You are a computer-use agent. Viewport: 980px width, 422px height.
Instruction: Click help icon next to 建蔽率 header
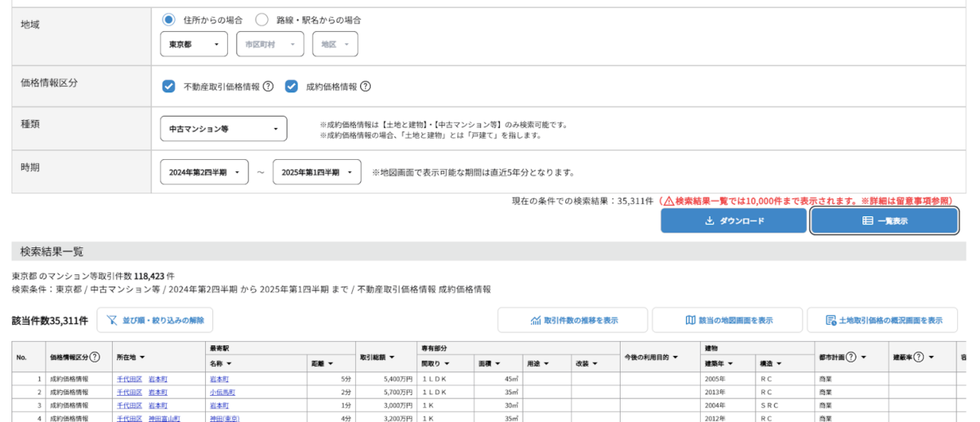pyautogui.click(x=919, y=357)
